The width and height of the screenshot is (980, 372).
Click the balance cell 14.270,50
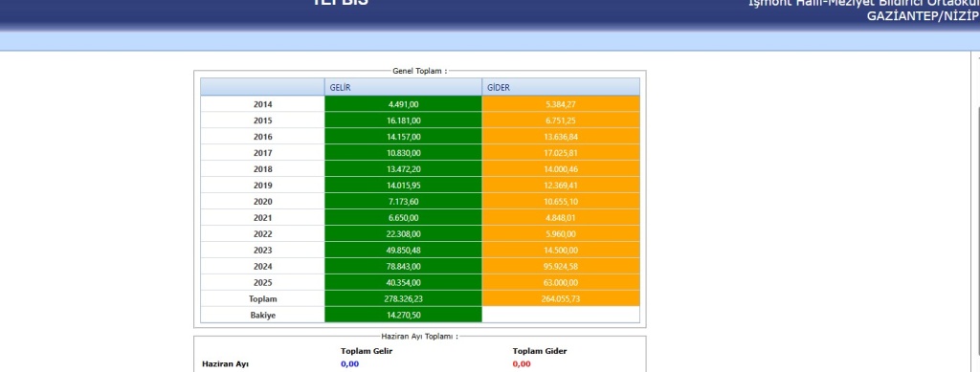point(403,316)
